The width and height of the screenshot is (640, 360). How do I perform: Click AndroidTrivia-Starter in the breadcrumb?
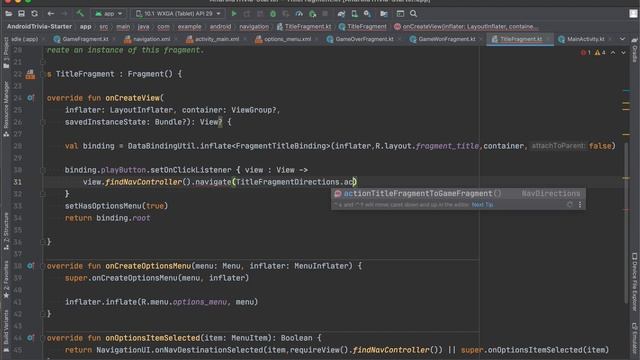tap(40, 27)
